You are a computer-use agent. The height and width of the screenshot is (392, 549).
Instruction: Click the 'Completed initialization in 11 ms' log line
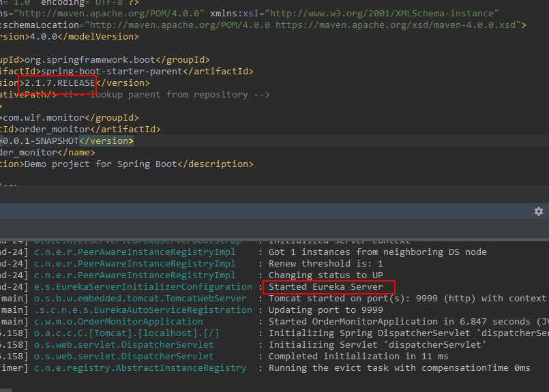[x=358, y=356]
